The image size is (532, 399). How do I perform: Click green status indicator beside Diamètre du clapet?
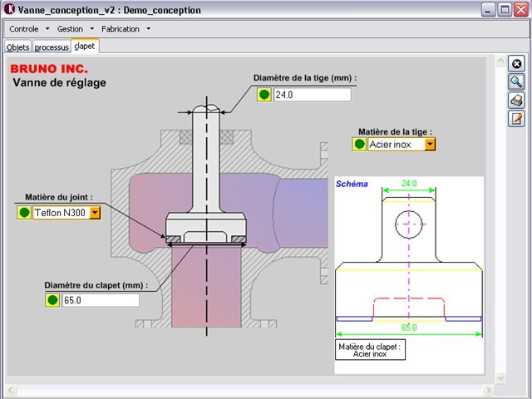(52, 300)
